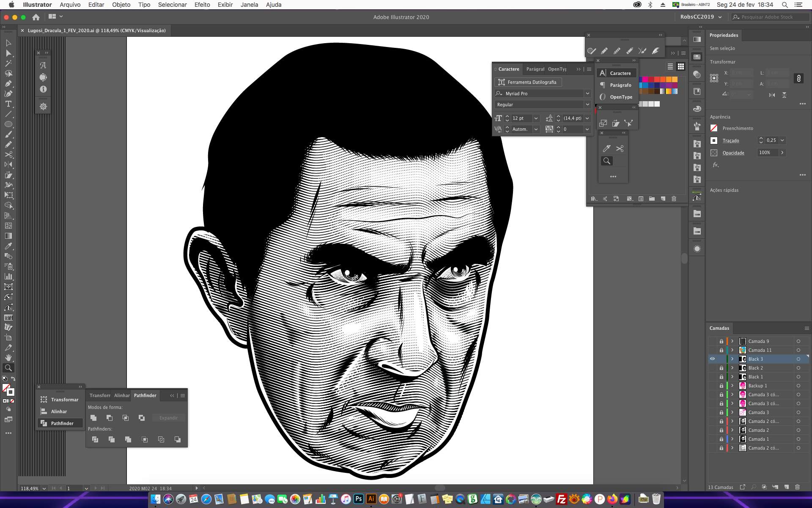Click the Delete Swatch trash icon

pos(674,199)
